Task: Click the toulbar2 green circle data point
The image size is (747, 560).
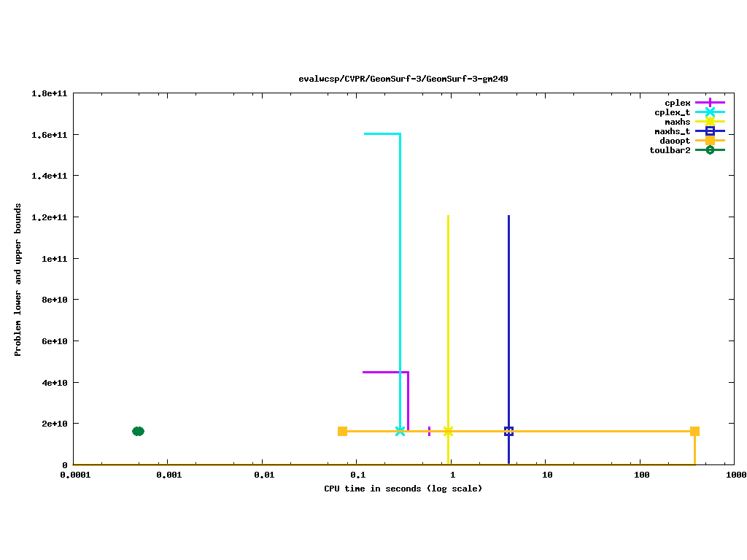Action: coord(138,431)
